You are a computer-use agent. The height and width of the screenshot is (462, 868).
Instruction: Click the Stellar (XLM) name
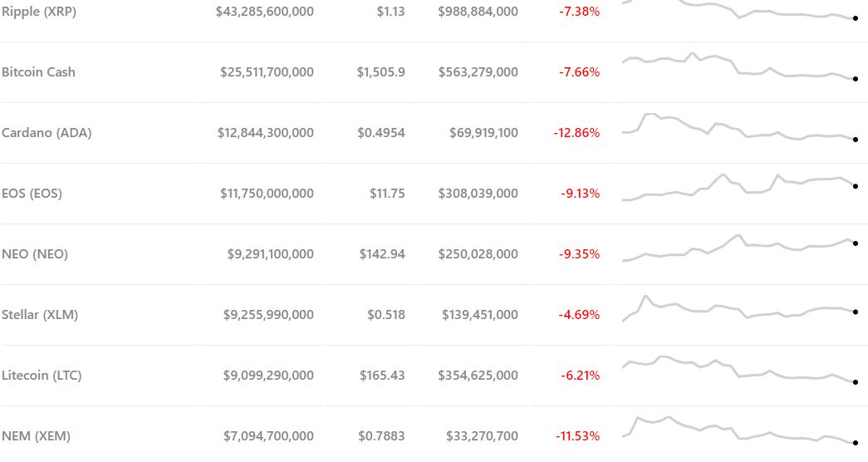click(x=40, y=315)
